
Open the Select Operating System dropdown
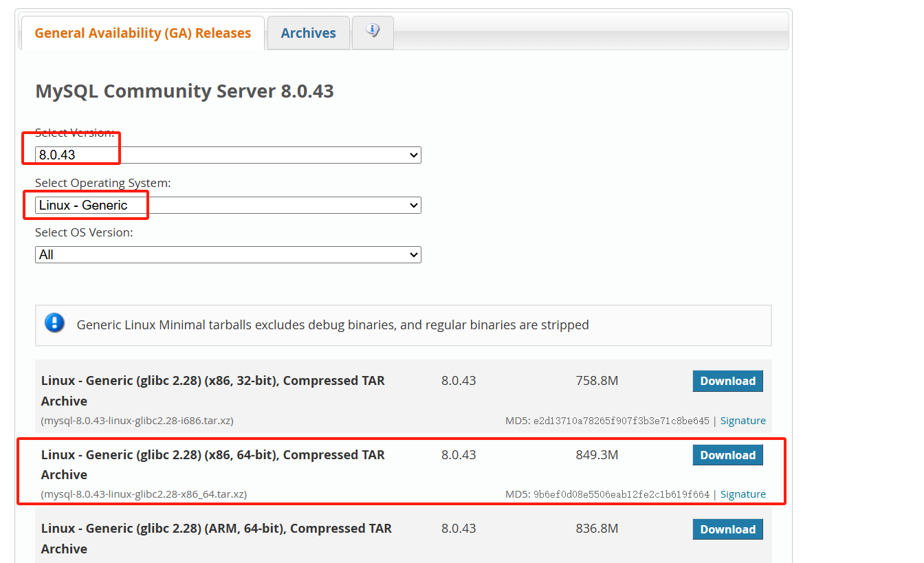click(227, 205)
